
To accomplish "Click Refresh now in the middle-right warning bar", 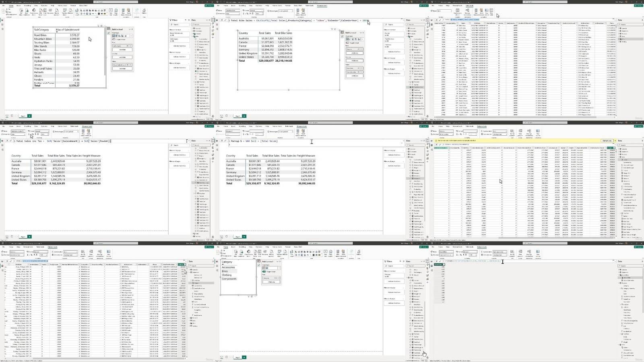I will point(607,141).
